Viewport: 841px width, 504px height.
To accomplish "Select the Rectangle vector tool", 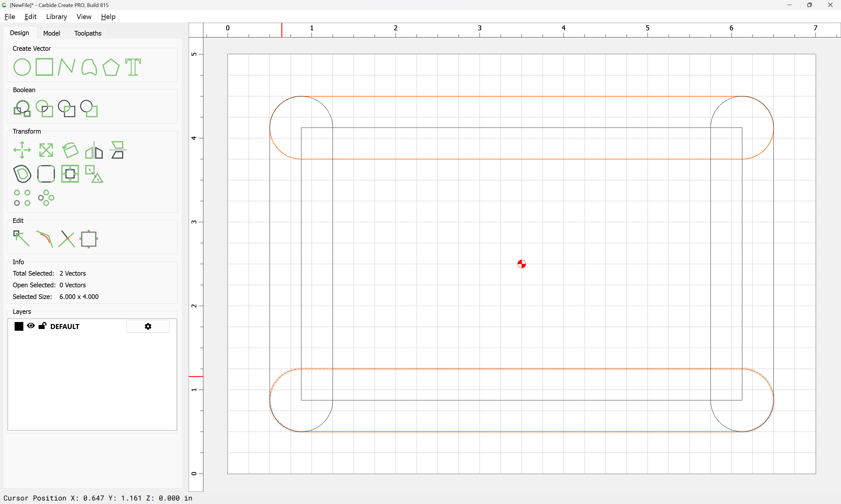I will [44, 67].
